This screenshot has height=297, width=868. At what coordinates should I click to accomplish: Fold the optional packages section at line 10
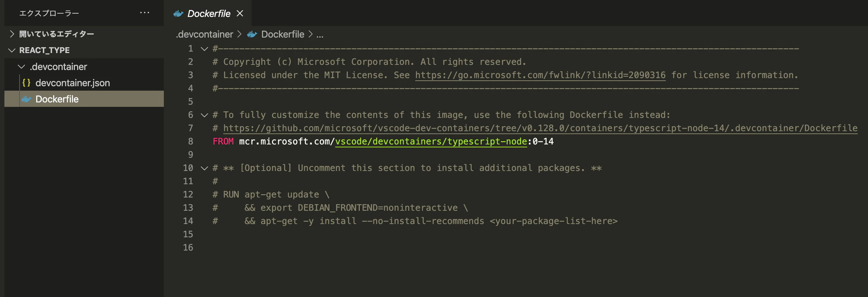[204, 168]
